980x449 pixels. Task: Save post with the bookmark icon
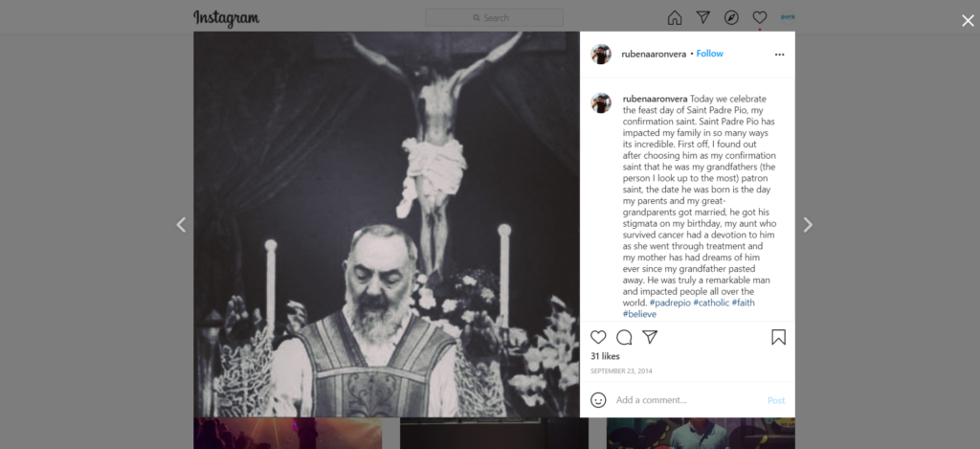(778, 337)
